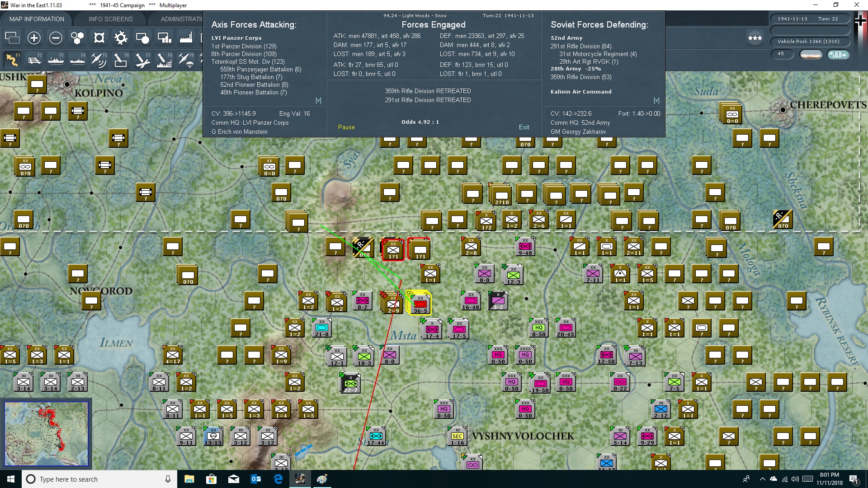Expand the Soviet defending forces list arrow
The width and height of the screenshot is (868, 488).
tap(656, 100)
